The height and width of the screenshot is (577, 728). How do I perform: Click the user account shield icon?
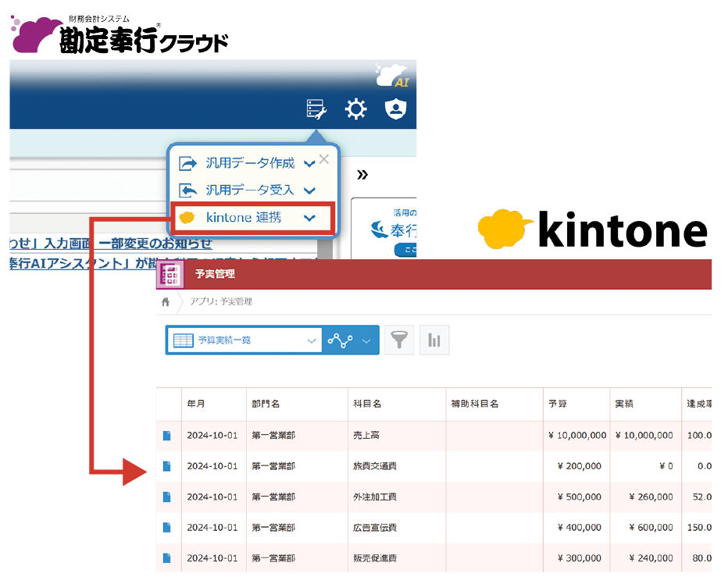point(395,109)
